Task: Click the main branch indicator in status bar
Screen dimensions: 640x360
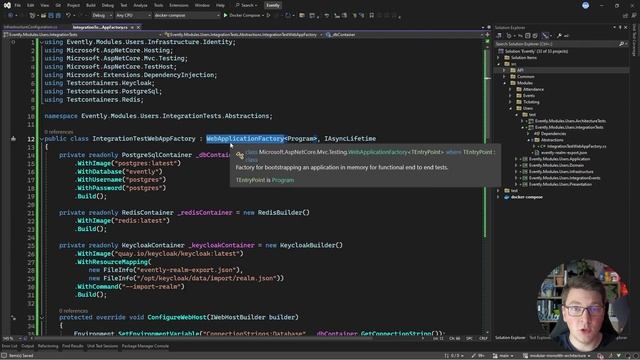Action: point(502,356)
